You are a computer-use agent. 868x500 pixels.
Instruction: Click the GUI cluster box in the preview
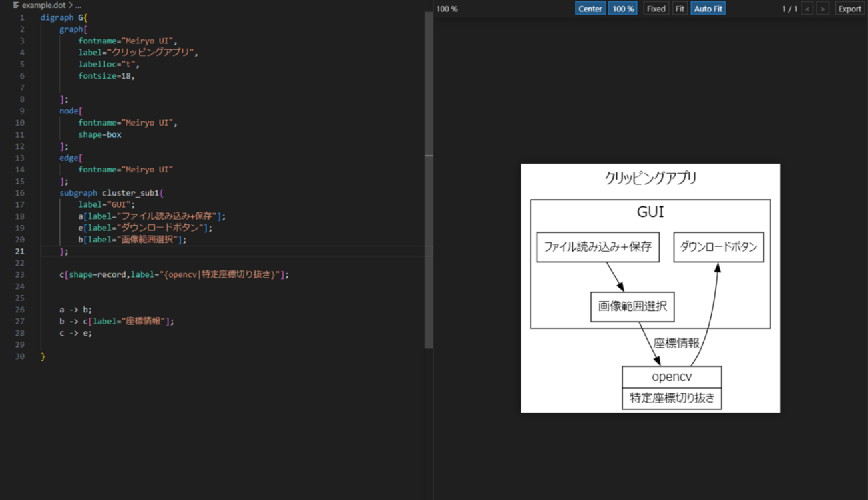(x=650, y=212)
